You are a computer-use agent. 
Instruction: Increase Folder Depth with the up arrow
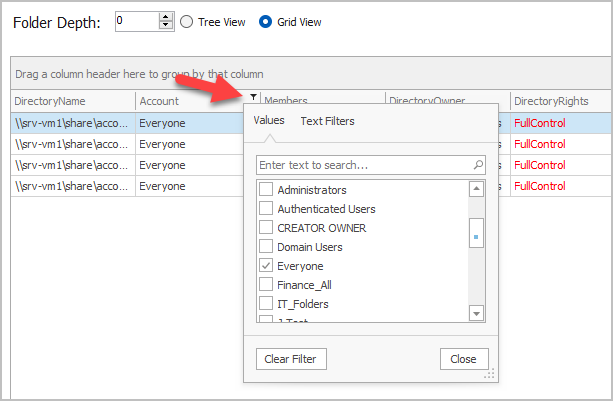coord(165,17)
